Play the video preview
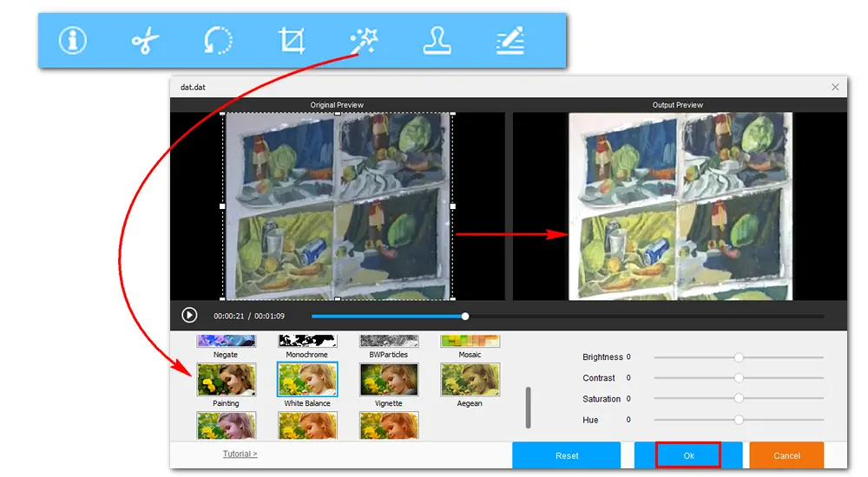This screenshot has width=868, height=477. pyautogui.click(x=189, y=315)
